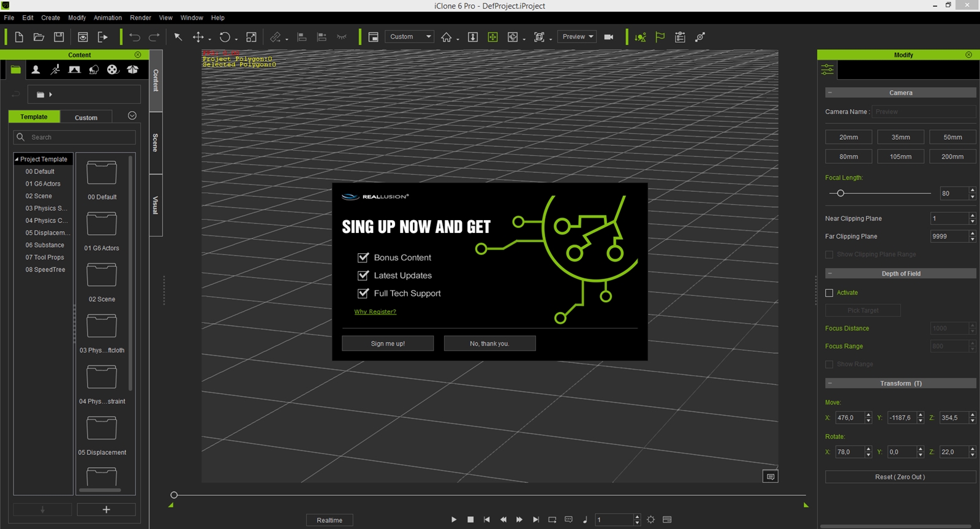Click the Redo arrow icon
The image size is (980, 529).
tap(154, 37)
